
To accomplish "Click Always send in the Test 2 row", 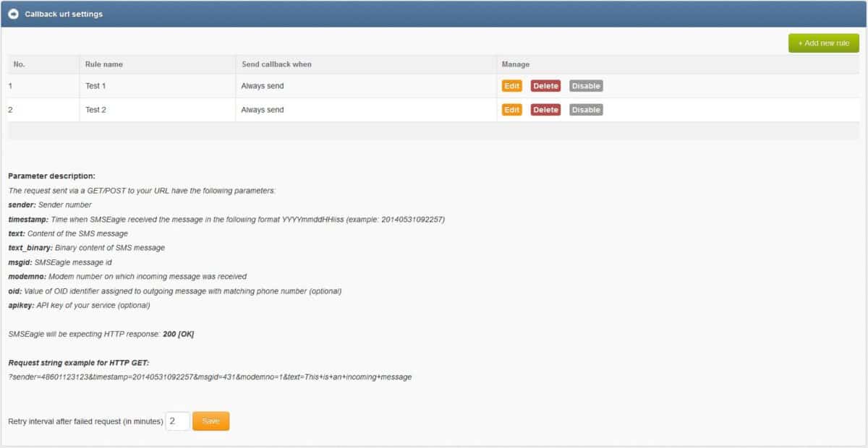I will (x=262, y=110).
